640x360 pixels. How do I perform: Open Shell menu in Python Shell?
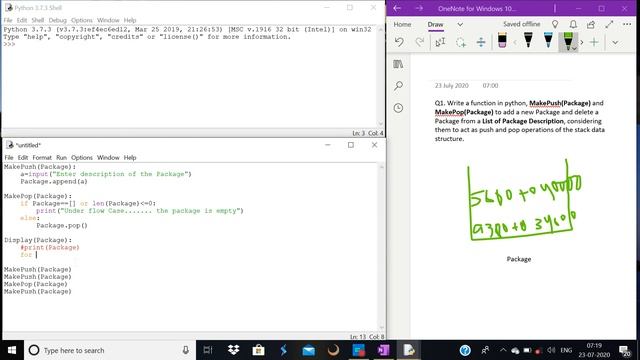(x=38, y=20)
